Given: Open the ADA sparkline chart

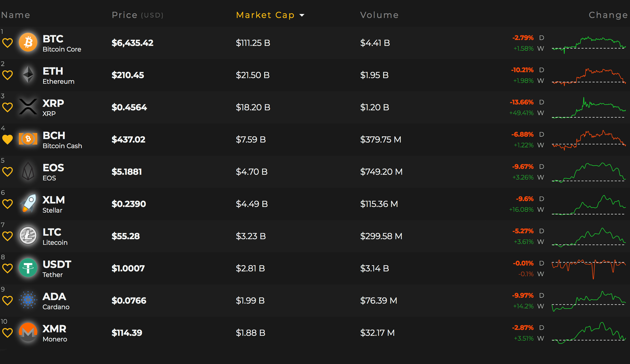Looking at the screenshot, I should [x=589, y=301].
